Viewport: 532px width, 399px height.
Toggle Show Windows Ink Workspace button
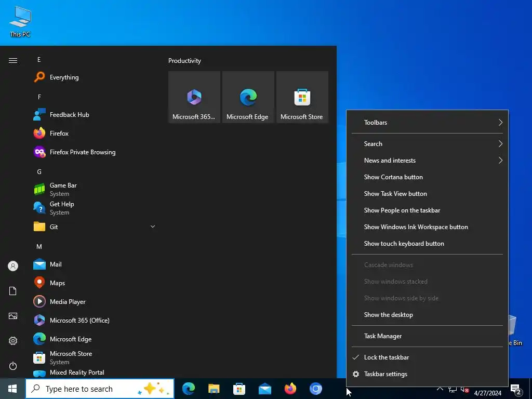coord(427,227)
